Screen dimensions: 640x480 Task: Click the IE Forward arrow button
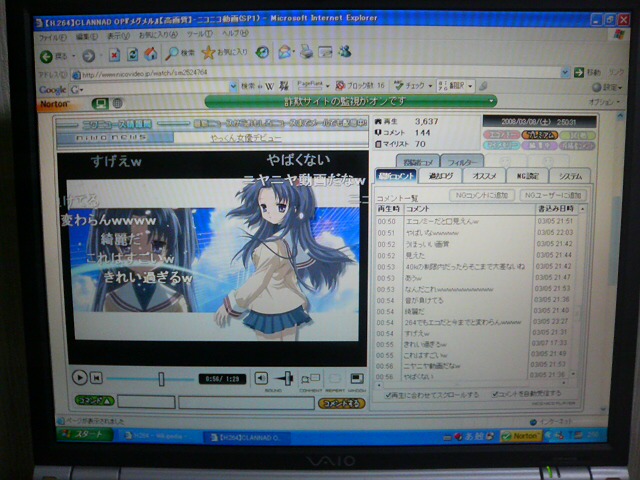click(88, 56)
